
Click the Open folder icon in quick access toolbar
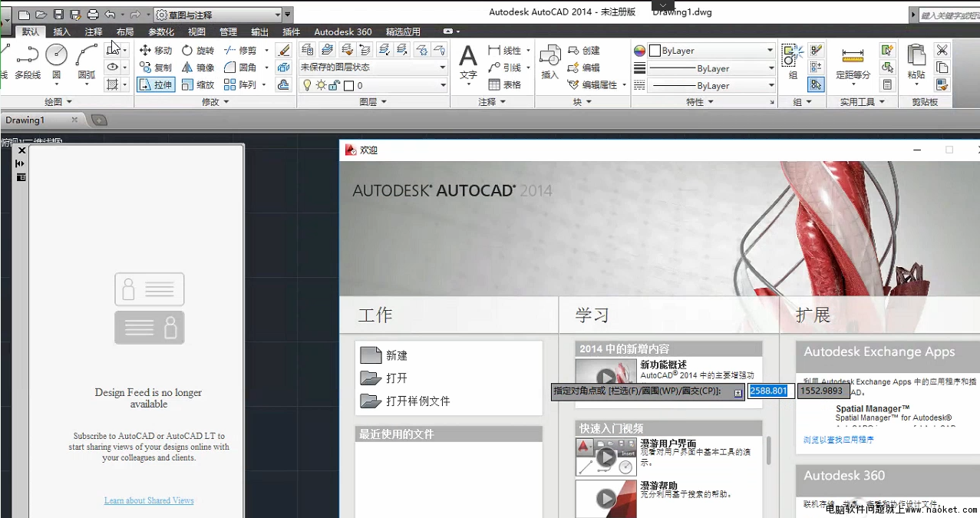tap(41, 14)
